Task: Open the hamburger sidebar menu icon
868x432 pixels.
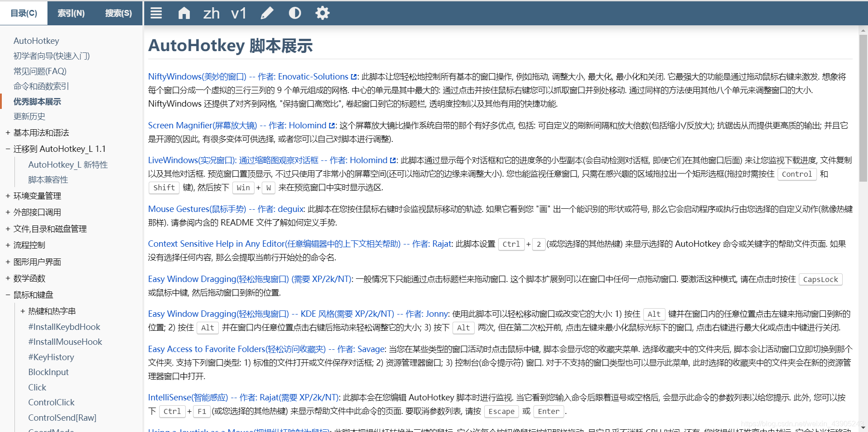Action: coord(156,13)
